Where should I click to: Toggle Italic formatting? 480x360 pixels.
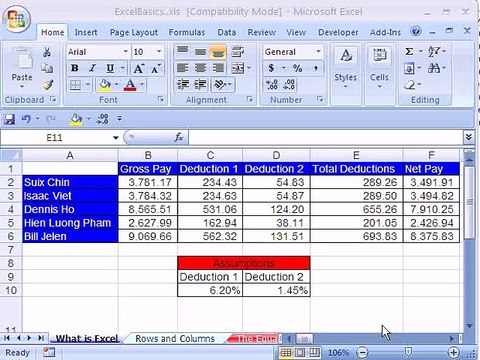click(x=92, y=68)
